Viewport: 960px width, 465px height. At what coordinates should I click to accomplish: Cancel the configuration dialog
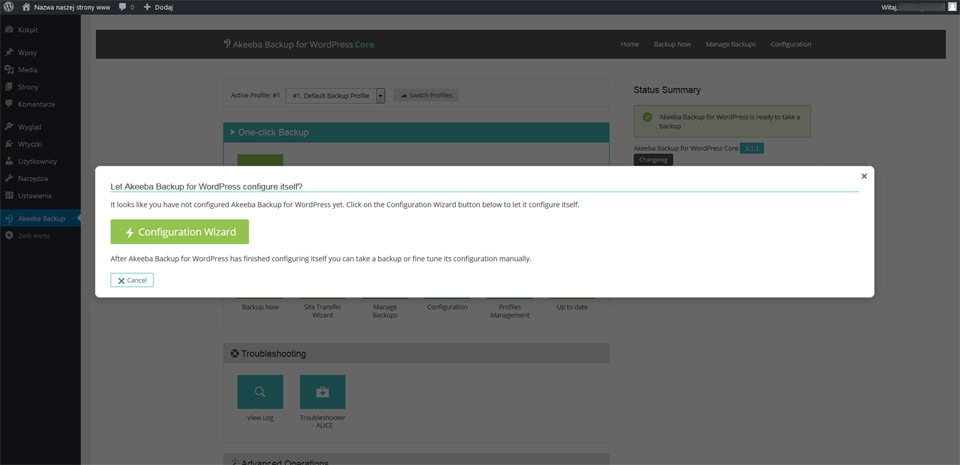click(132, 280)
